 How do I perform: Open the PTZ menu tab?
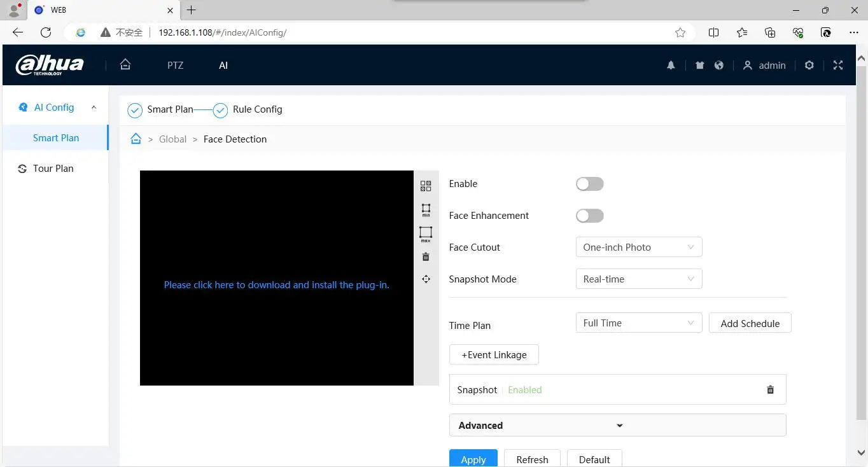coord(175,66)
